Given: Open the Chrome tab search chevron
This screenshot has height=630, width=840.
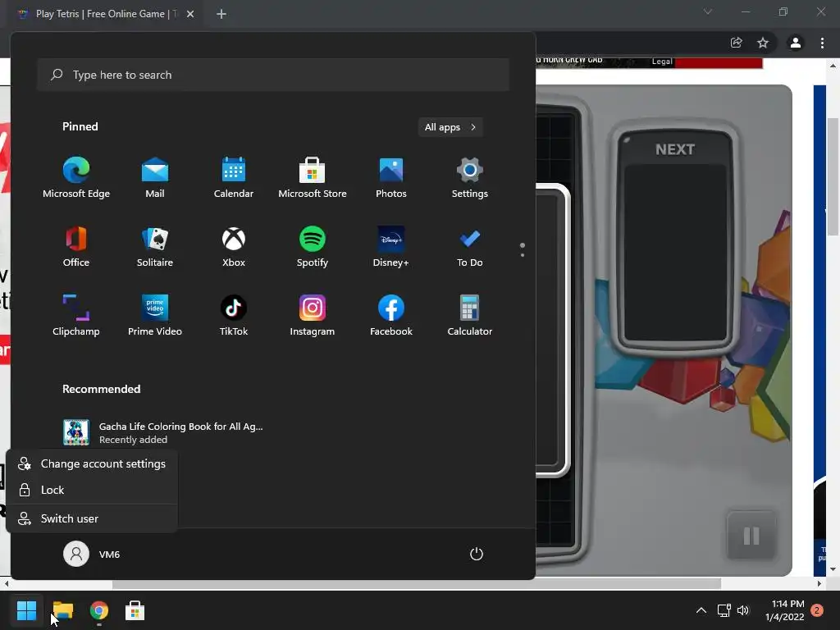Looking at the screenshot, I should [708, 11].
